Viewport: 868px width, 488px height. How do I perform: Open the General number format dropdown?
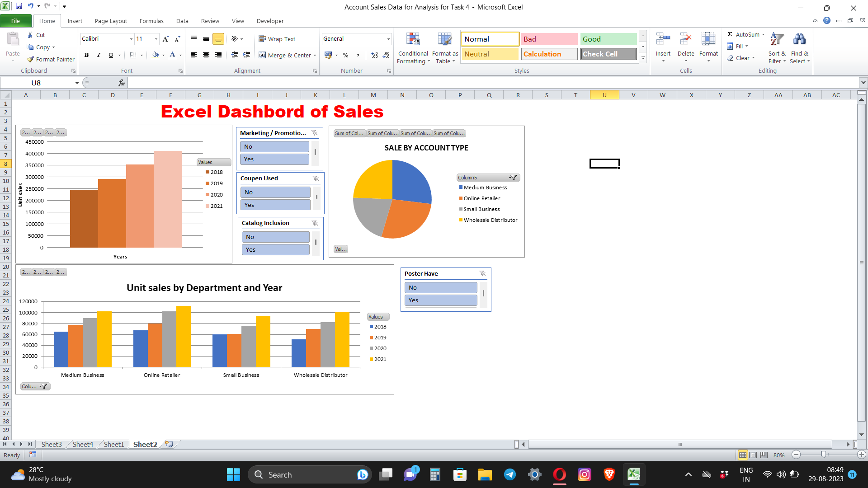[388, 39]
